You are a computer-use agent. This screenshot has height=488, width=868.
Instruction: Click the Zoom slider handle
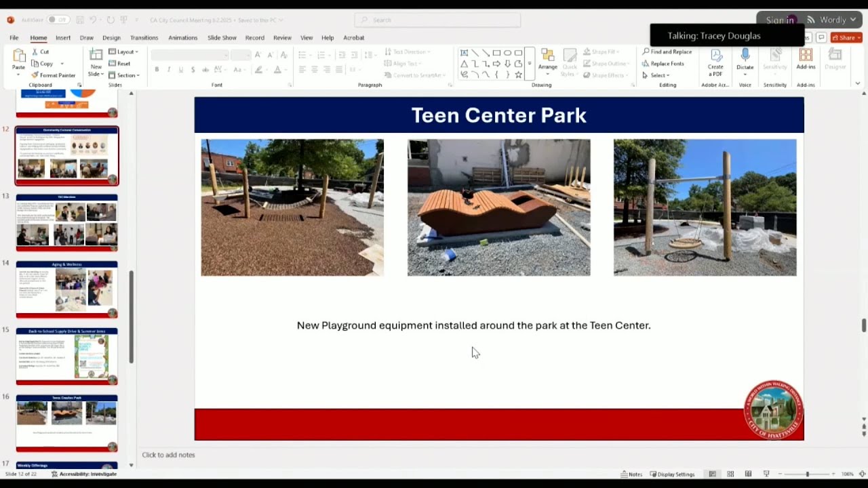[807, 474]
